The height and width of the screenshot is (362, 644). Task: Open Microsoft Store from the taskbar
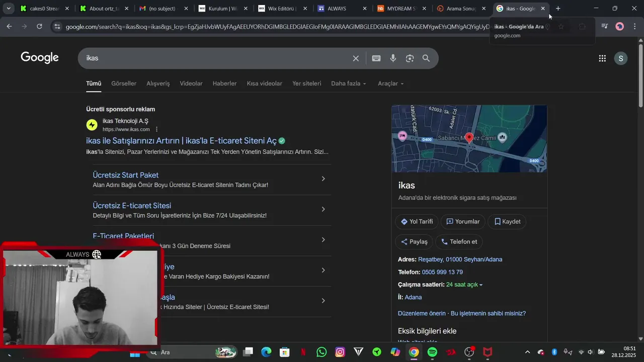[x=285, y=352]
